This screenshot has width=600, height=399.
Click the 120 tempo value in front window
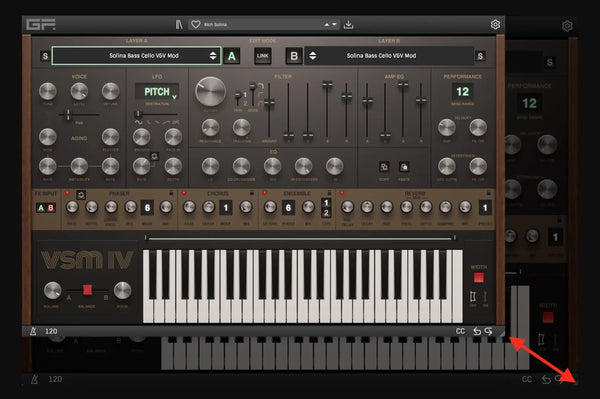[x=51, y=331]
